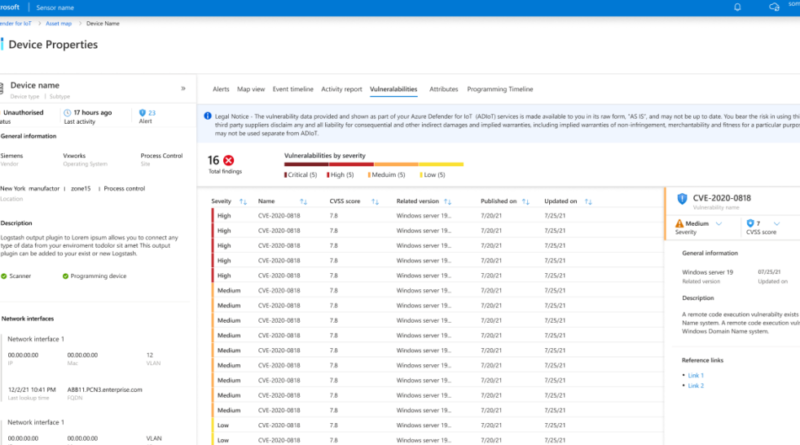Click the Low (5) legend entry
800x445 pixels.
(433, 175)
